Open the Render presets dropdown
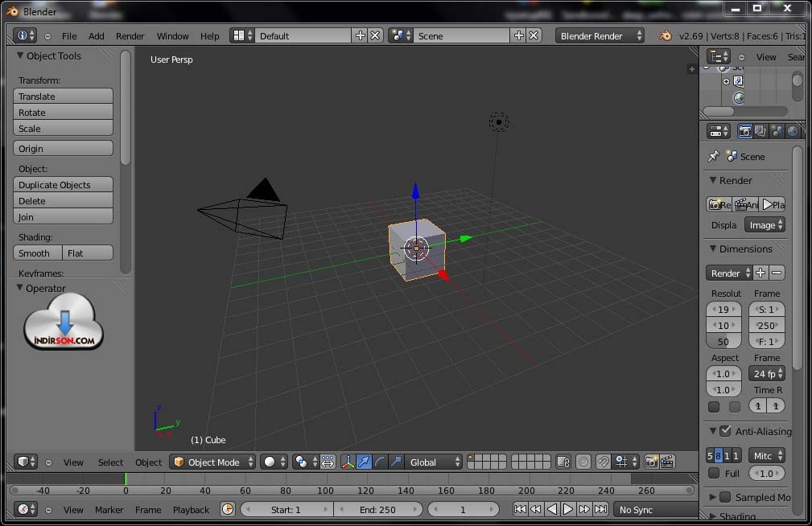 pyautogui.click(x=729, y=273)
